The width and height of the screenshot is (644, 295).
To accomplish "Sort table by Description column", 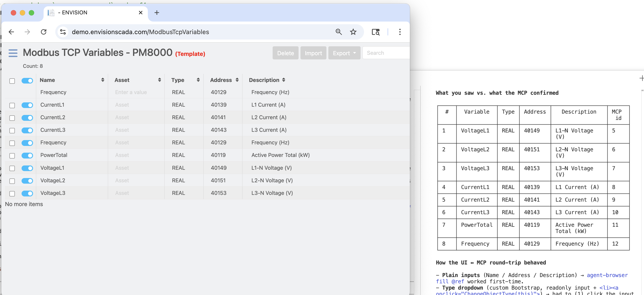I will pyautogui.click(x=284, y=80).
